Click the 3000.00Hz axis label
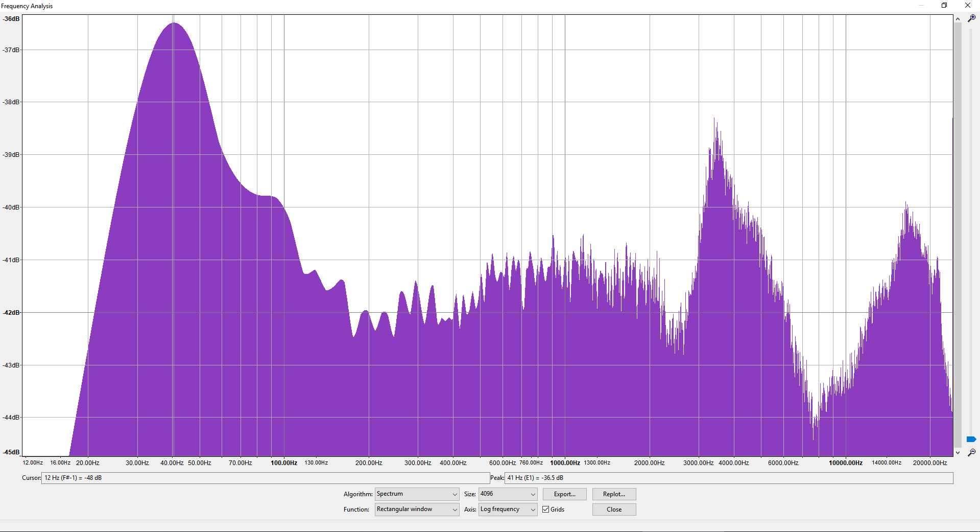The width and height of the screenshot is (980, 532). click(699, 463)
